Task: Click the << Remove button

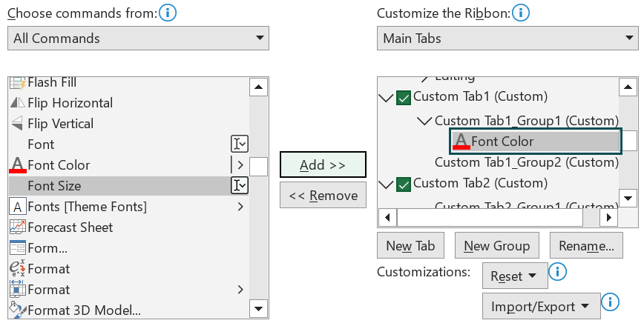Action: [x=323, y=195]
